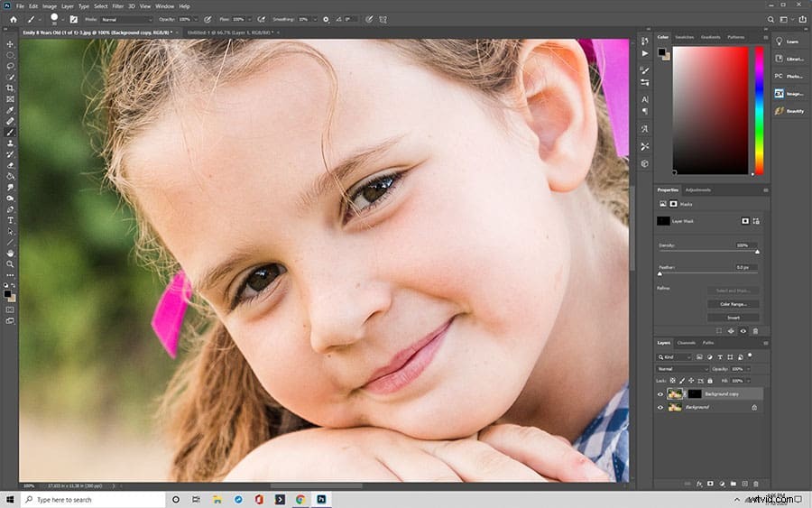Screen dimensions: 812x508
Task: Open layer blend mode Normal dropdown
Action: tap(683, 369)
